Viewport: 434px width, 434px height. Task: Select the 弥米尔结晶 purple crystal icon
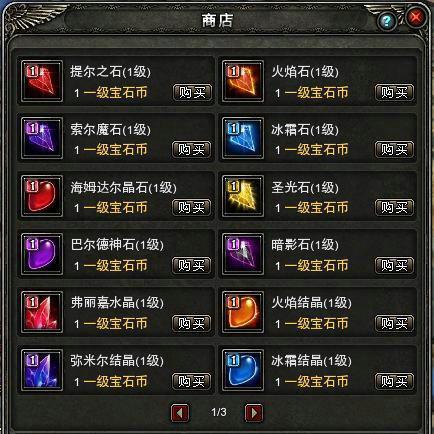point(42,370)
